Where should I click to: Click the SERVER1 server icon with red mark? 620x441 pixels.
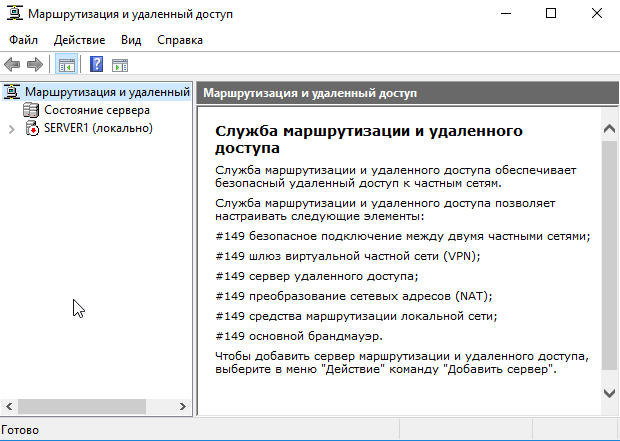[x=33, y=128]
